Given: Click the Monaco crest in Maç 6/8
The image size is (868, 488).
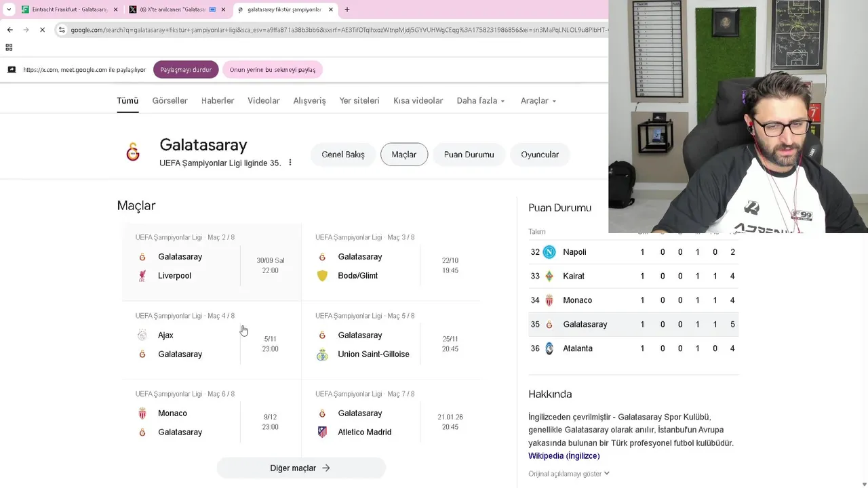Looking at the screenshot, I should [142, 413].
